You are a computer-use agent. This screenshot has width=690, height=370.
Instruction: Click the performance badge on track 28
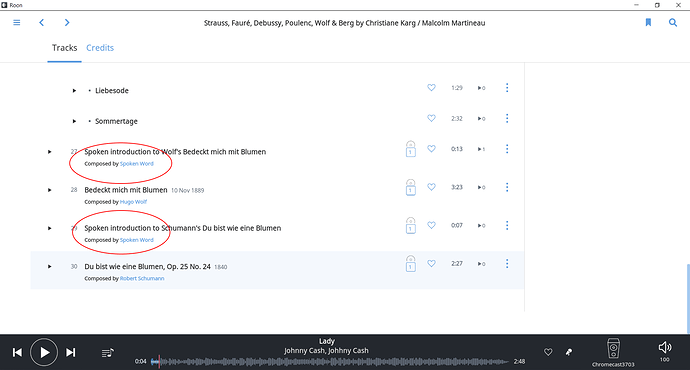coord(410,187)
